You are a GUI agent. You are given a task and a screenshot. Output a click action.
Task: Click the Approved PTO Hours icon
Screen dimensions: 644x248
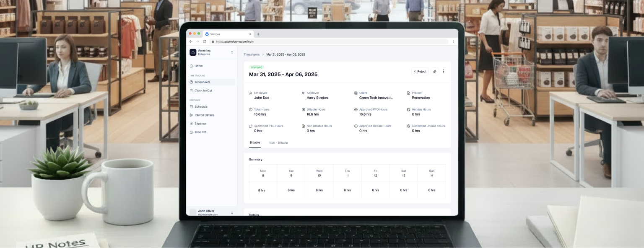pos(356,109)
